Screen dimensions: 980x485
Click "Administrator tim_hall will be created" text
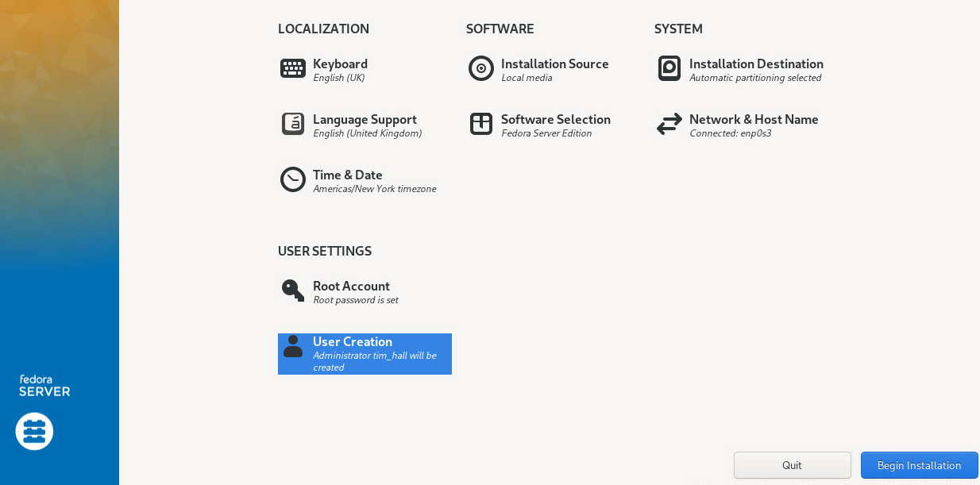[375, 361]
